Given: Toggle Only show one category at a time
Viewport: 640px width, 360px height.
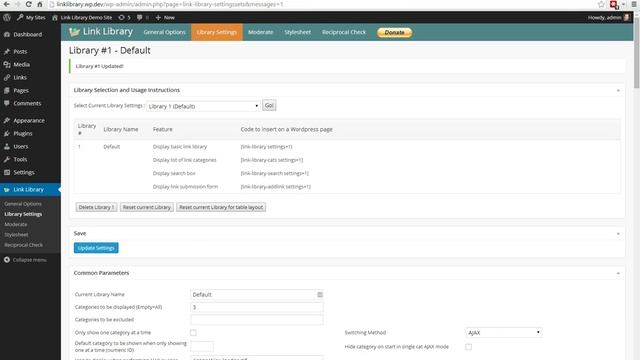Looking at the screenshot, I should [193, 333].
